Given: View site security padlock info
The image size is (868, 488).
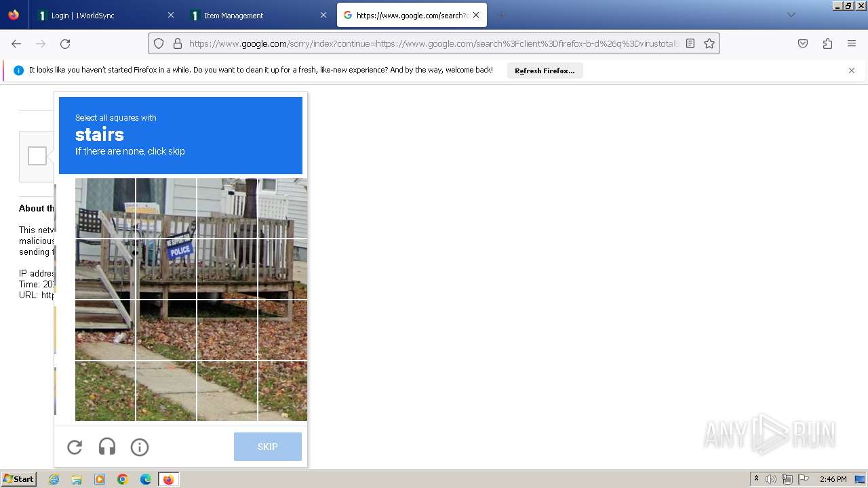Looking at the screenshot, I should [178, 43].
